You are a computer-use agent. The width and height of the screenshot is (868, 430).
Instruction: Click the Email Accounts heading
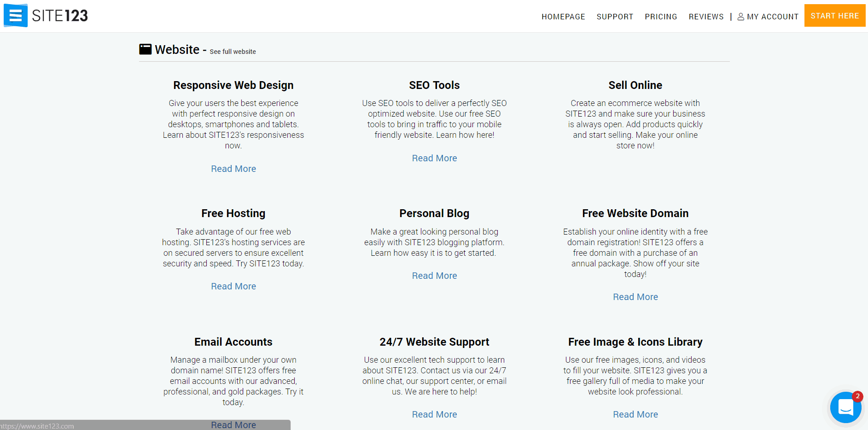click(x=233, y=342)
